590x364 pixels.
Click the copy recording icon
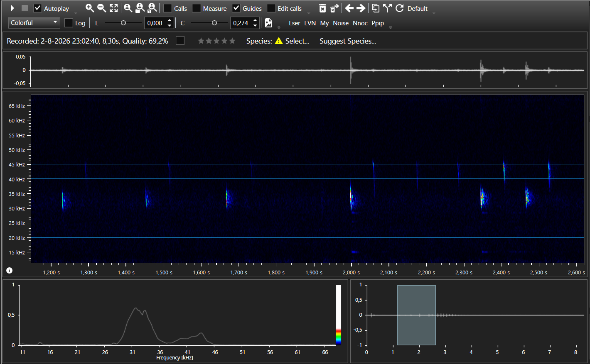tap(375, 8)
